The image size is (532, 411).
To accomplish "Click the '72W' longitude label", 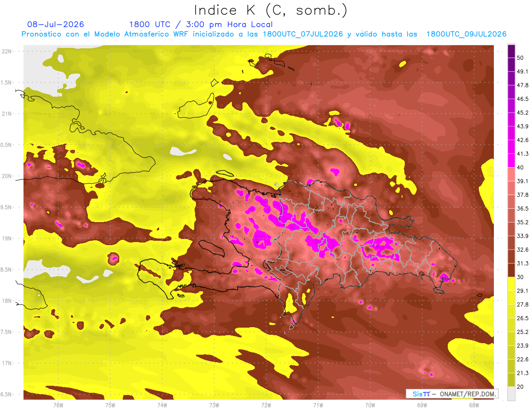I will coord(266,405).
